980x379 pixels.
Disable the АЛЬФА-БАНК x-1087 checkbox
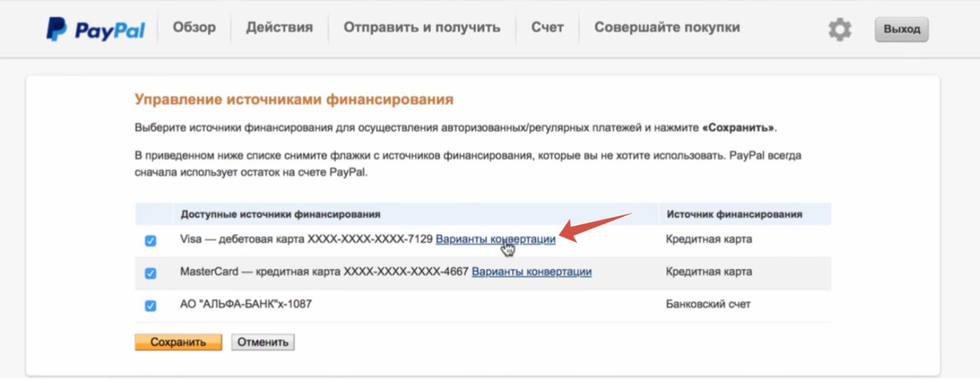tap(150, 306)
